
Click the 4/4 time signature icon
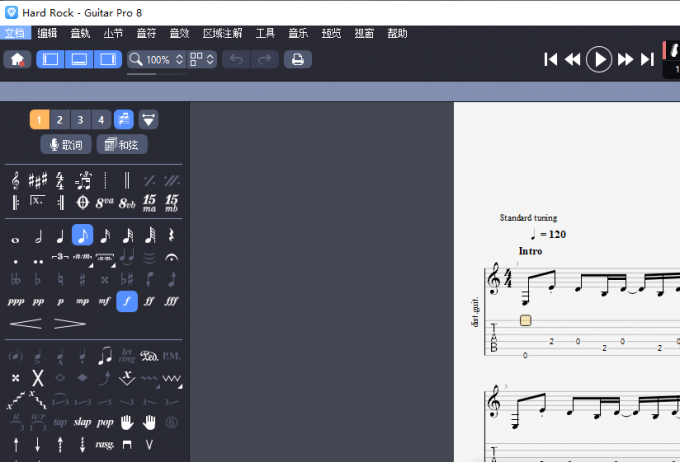pos(60,180)
